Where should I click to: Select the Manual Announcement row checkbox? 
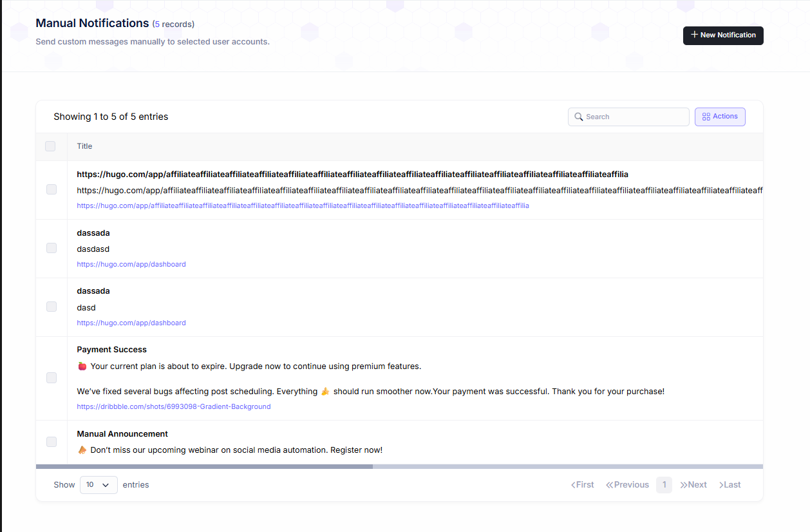coord(52,442)
